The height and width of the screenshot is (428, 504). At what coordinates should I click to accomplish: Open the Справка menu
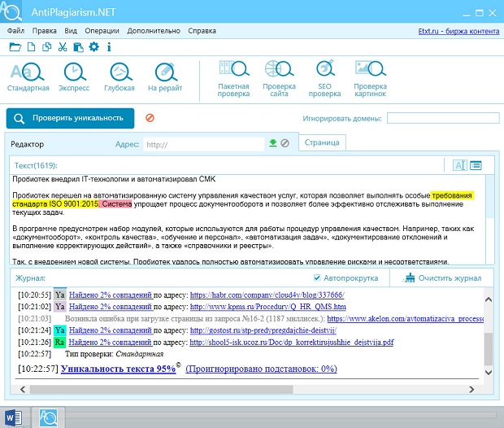pyautogui.click(x=202, y=31)
